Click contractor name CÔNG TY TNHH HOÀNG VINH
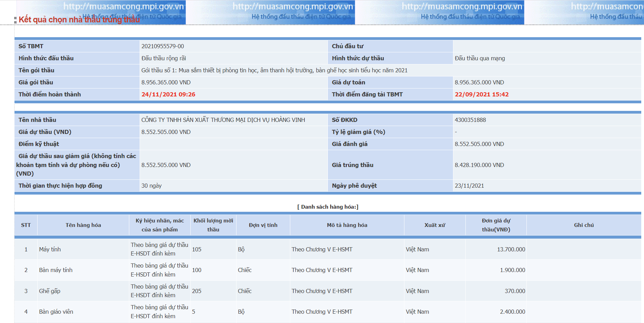The height and width of the screenshot is (323, 644). [223, 120]
